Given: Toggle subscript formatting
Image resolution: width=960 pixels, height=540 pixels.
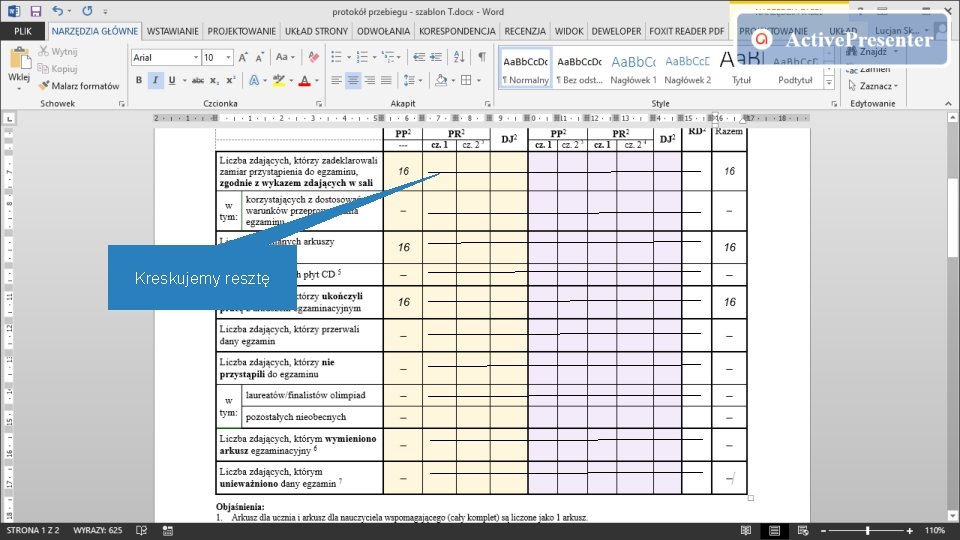Looking at the screenshot, I should 214,80.
